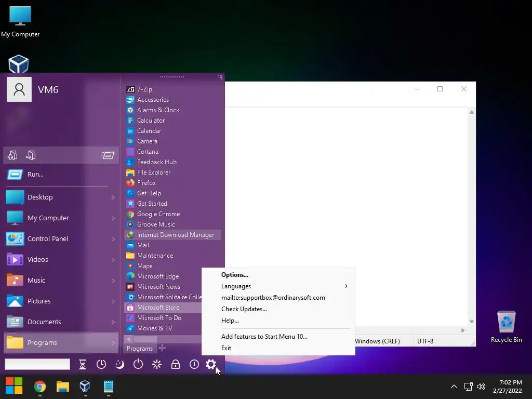Expand the Pictures submenu arrow
The image size is (532, 399).
pyautogui.click(x=113, y=301)
